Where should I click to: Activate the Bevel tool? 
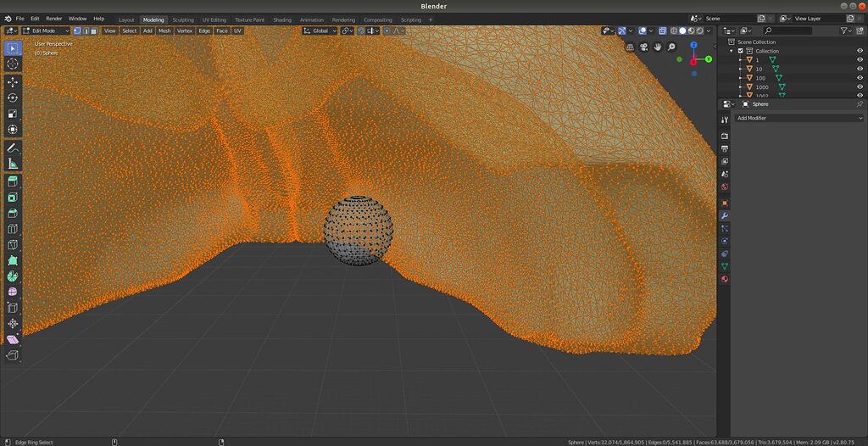(13, 214)
